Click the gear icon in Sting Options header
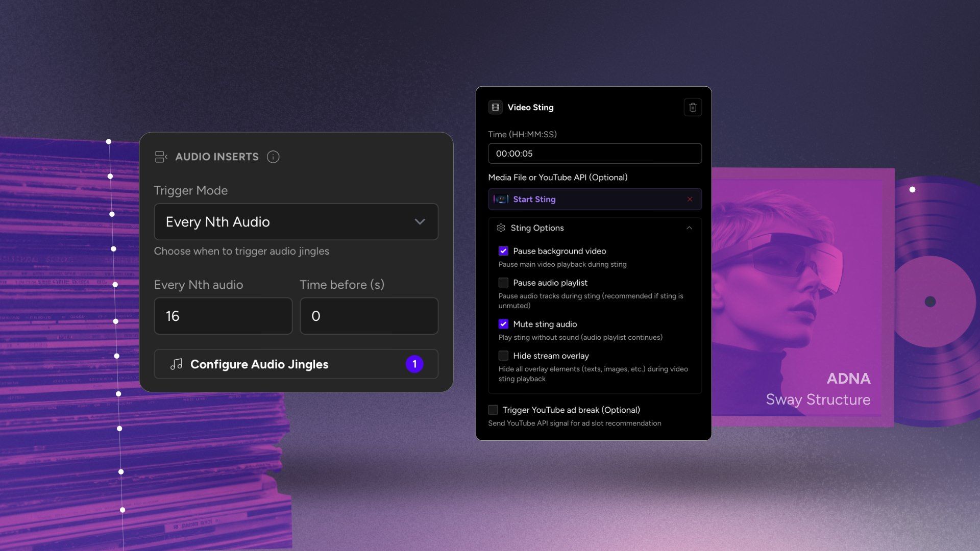Screen dimensions: 980x551 tap(502, 228)
